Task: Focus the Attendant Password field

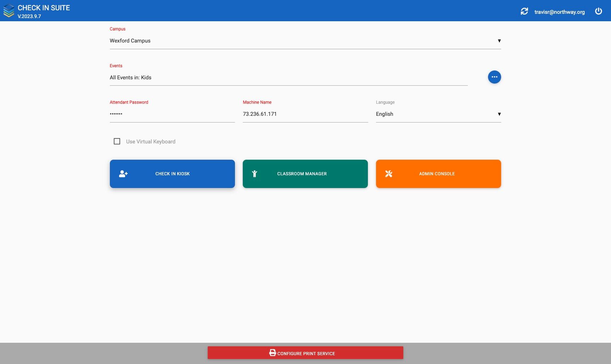Action: click(x=172, y=114)
